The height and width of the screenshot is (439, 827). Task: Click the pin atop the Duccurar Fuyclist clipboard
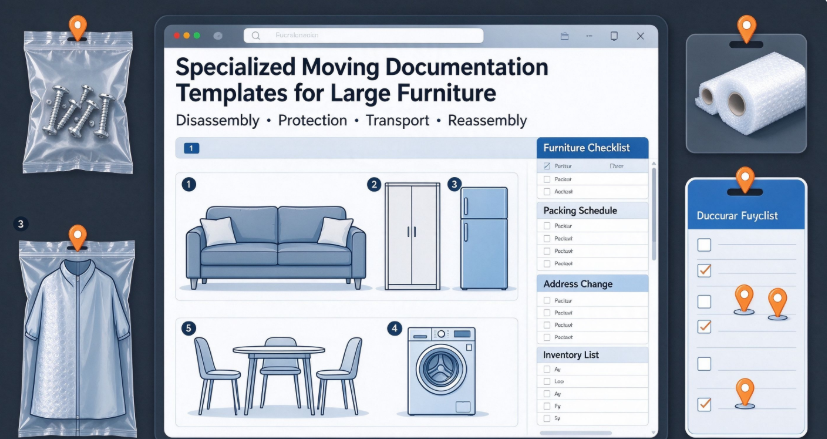coord(745,180)
